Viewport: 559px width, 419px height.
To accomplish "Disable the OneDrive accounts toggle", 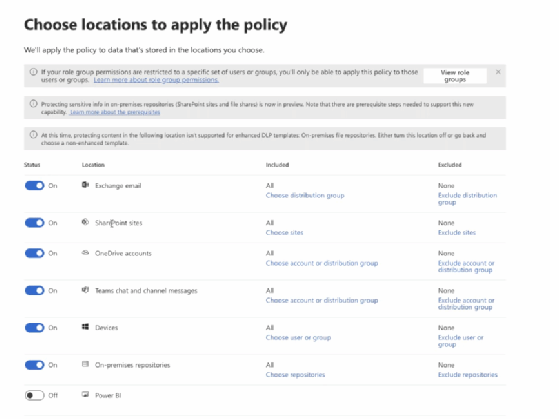I will pyautogui.click(x=35, y=253).
